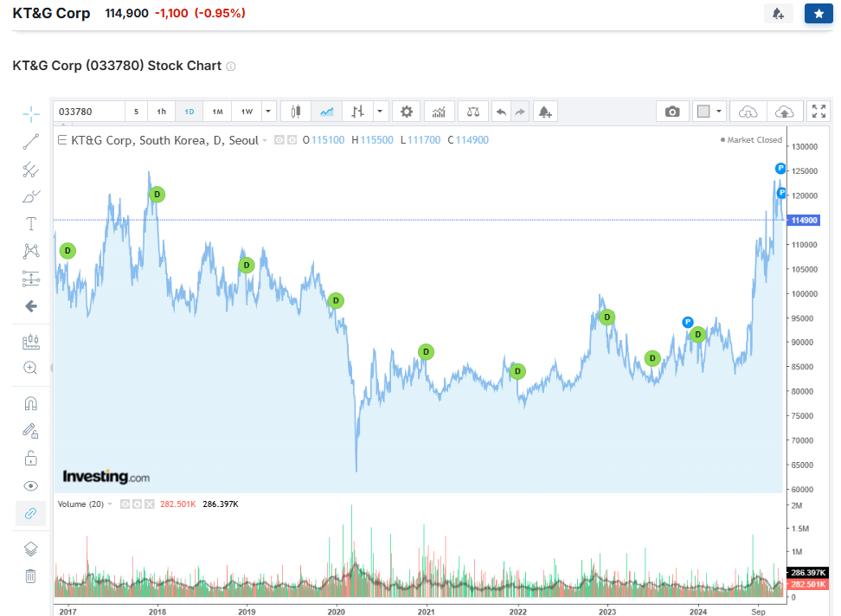Select the crosshair cursor tool
Image resolution: width=841 pixels, height=616 pixels.
click(x=31, y=113)
